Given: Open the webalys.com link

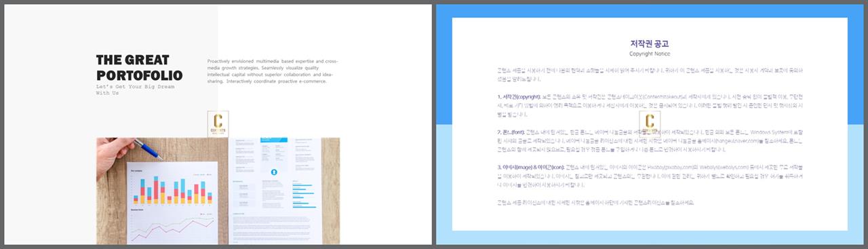Looking at the screenshot, I should [x=734, y=167].
